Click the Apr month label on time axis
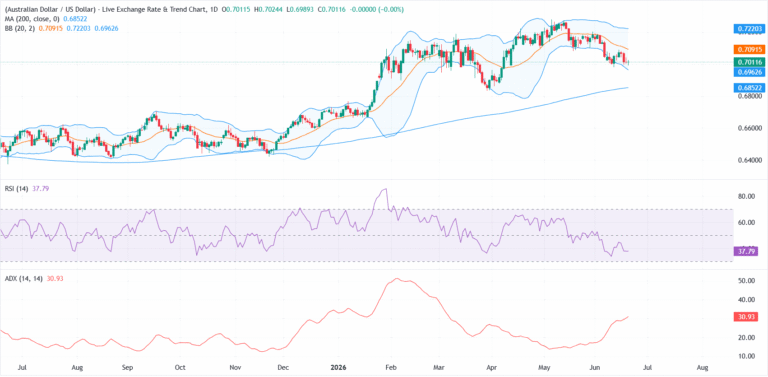The image size is (768, 377). [492, 367]
